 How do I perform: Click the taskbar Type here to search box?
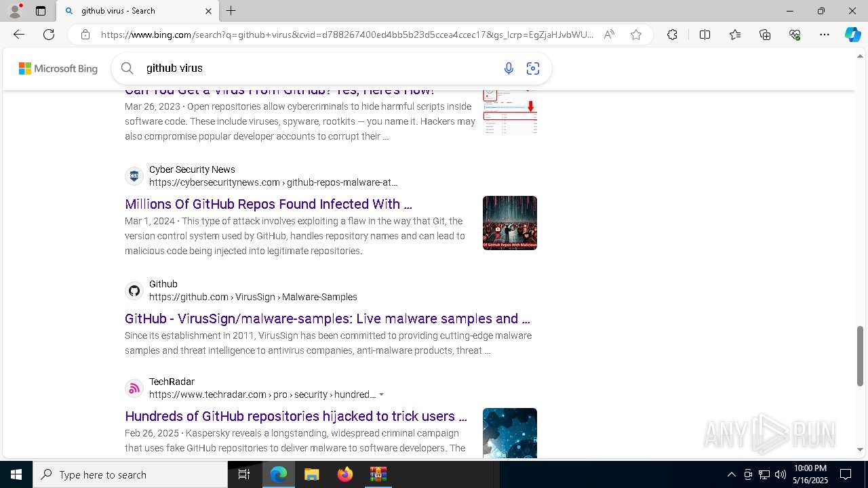(x=130, y=474)
